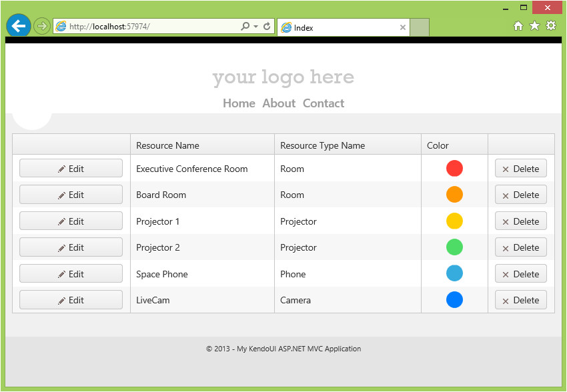The image size is (567, 392).
Task: Click the blue color circle for LiveCam
Action: 454,299
